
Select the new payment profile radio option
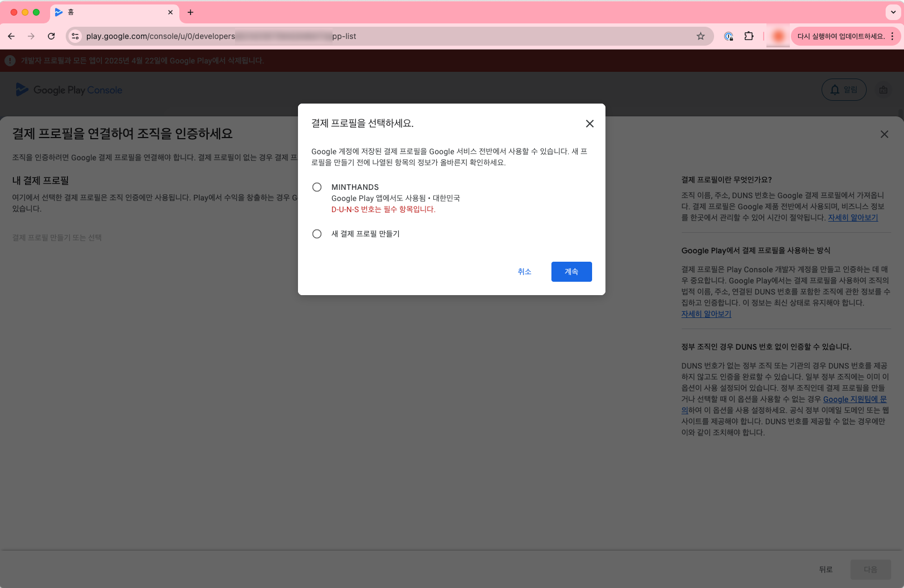(317, 234)
